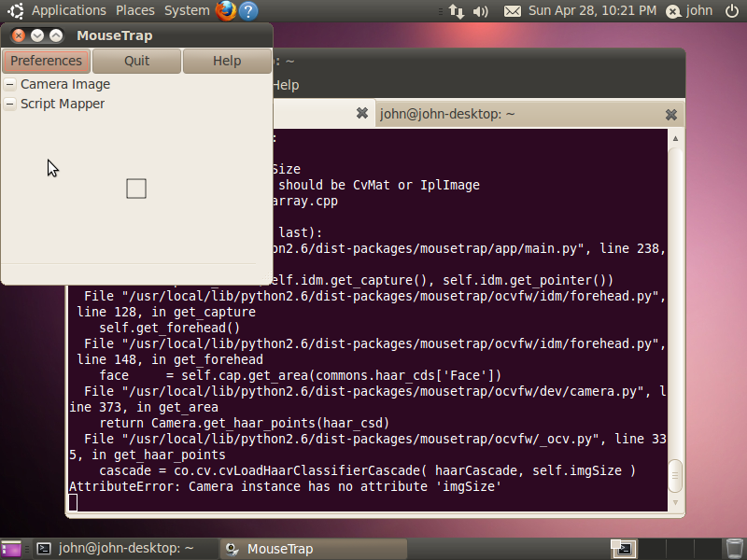Minimize the MouseTrap window
Screen dimensions: 747x560
pos(37,35)
